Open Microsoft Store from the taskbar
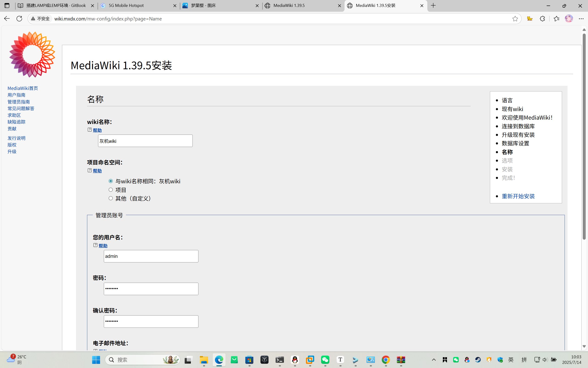The height and width of the screenshot is (368, 588). pos(249,360)
